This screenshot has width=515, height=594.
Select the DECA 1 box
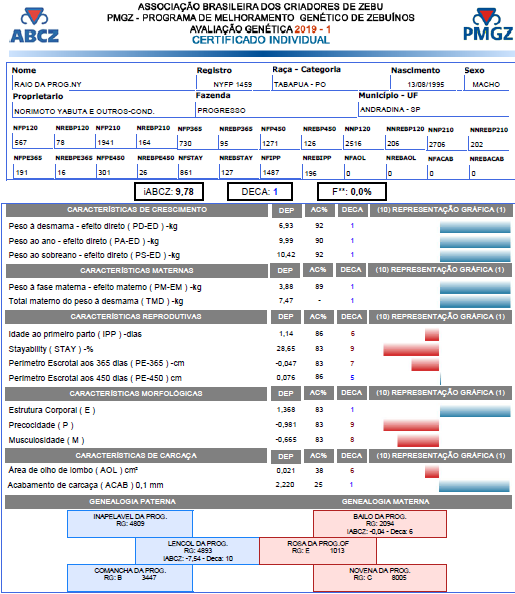coord(260,192)
